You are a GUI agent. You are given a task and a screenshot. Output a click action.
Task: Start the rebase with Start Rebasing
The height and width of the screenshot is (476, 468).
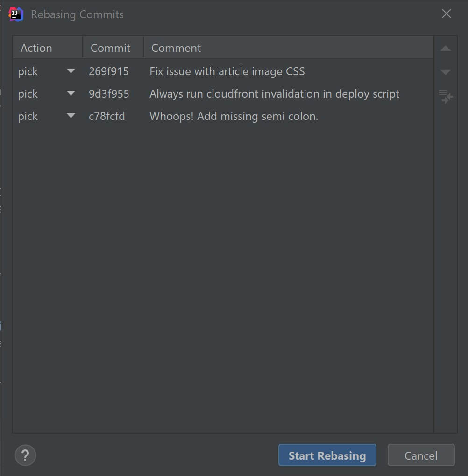click(327, 455)
